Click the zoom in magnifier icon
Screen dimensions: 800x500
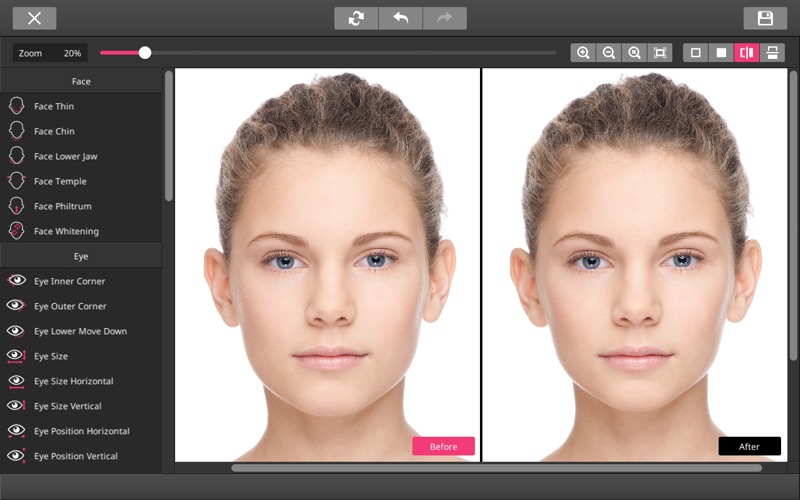point(583,53)
